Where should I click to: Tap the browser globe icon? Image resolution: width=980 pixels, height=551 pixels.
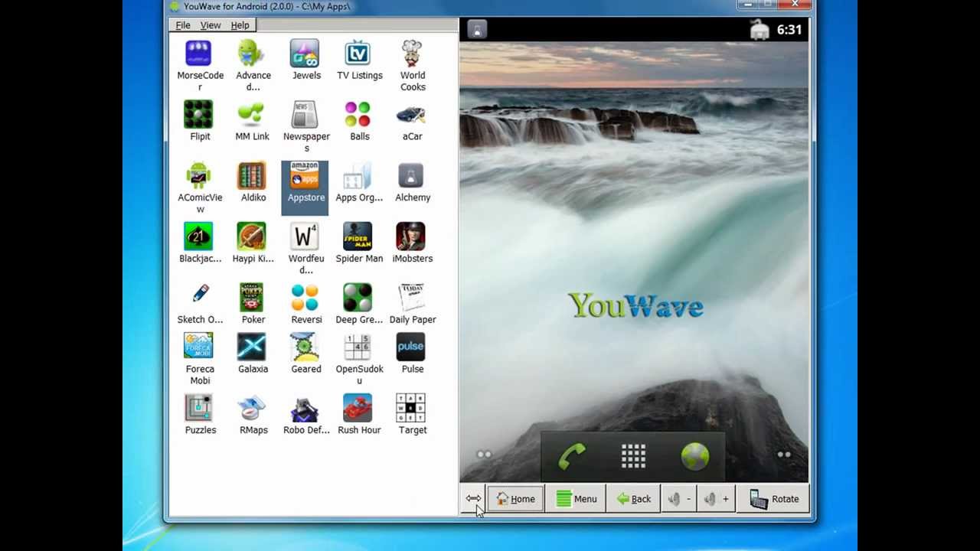click(x=695, y=457)
